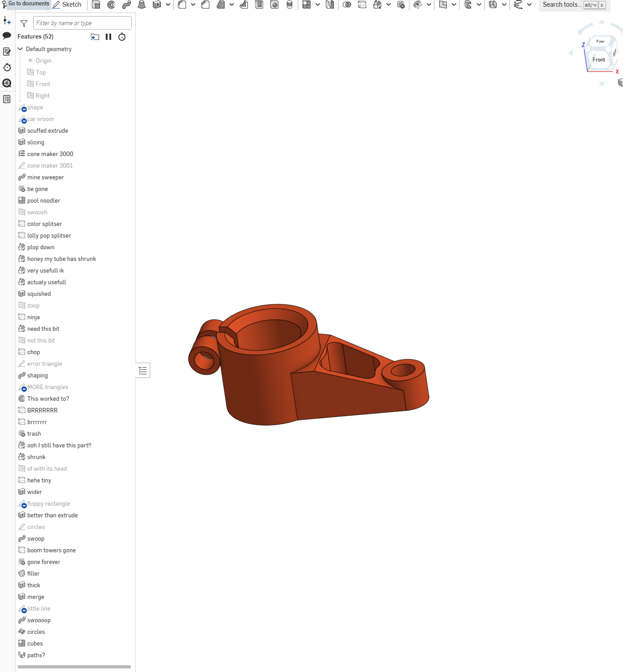Image resolution: width=623 pixels, height=672 pixels.
Task: Open the view cube options menu
Action: tap(620, 82)
